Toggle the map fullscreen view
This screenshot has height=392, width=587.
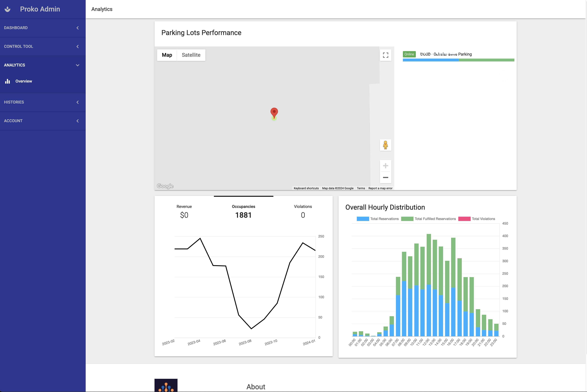(386, 55)
